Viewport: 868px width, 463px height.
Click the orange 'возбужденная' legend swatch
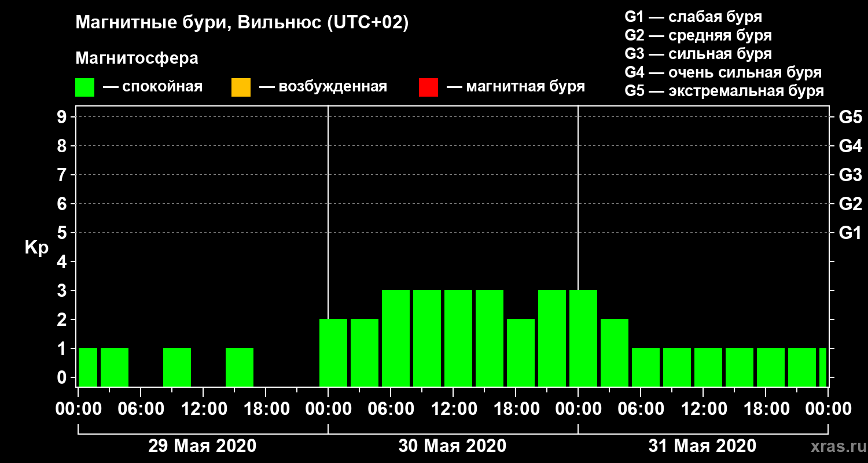click(x=241, y=87)
